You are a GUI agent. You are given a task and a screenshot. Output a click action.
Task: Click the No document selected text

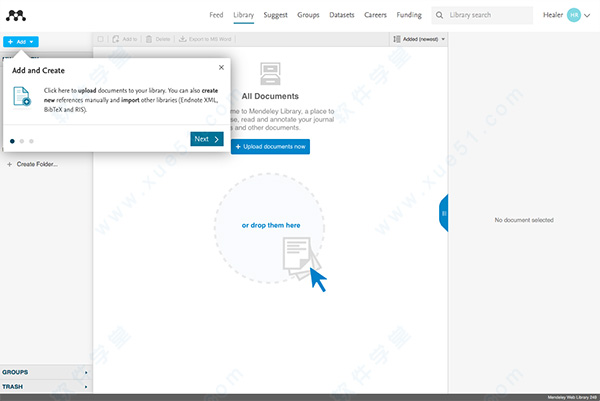click(524, 220)
